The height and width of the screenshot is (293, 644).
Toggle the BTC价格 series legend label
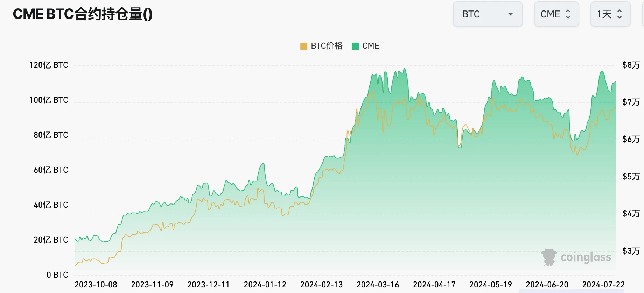pos(327,46)
